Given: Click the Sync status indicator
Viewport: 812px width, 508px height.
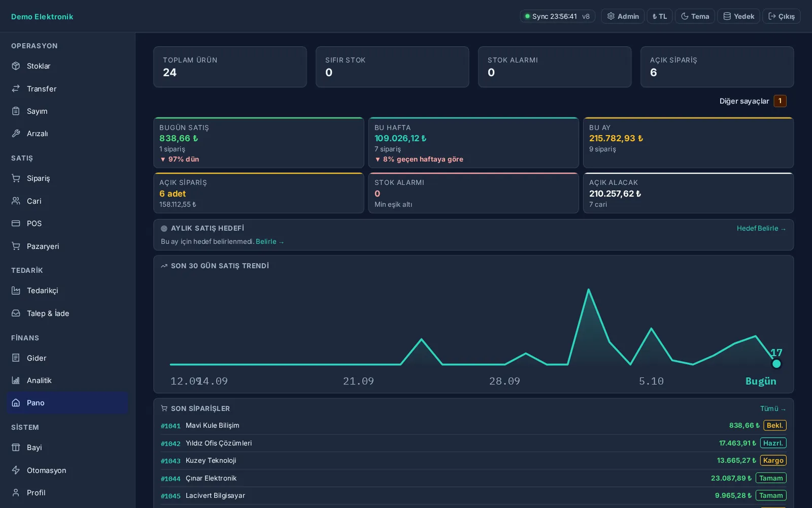Looking at the screenshot, I should [x=557, y=16].
